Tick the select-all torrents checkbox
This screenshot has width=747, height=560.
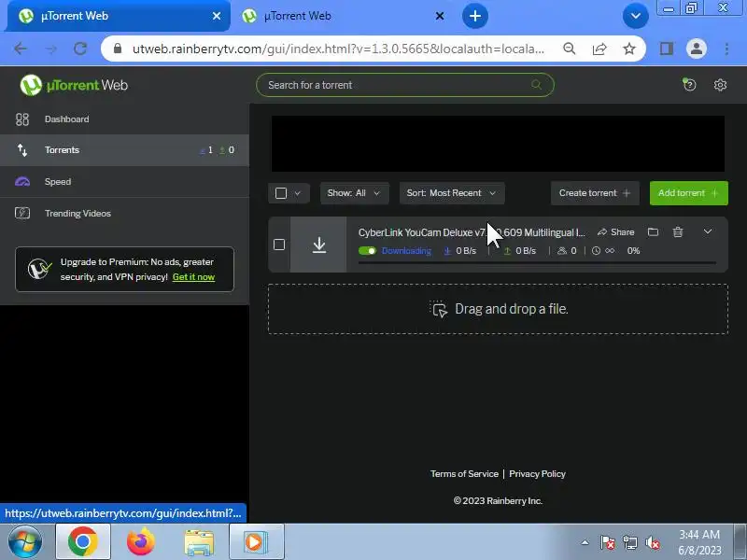pos(281,193)
